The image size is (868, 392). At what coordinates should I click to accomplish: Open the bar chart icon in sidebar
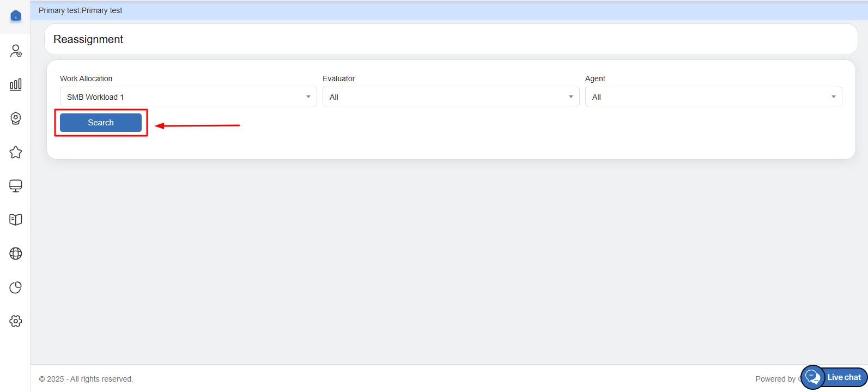coord(16,85)
